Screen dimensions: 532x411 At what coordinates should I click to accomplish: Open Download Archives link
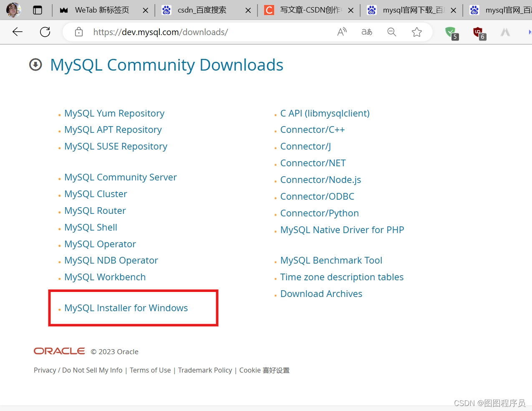coord(321,294)
